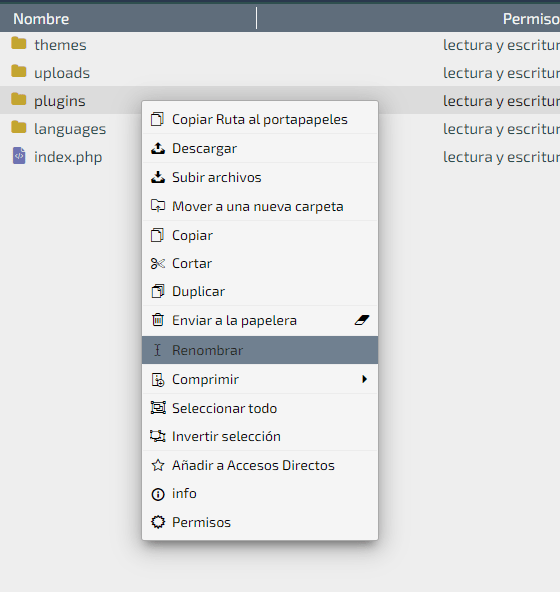Choose Copiar Ruta al portapapeles
560x592 pixels.
260,119
